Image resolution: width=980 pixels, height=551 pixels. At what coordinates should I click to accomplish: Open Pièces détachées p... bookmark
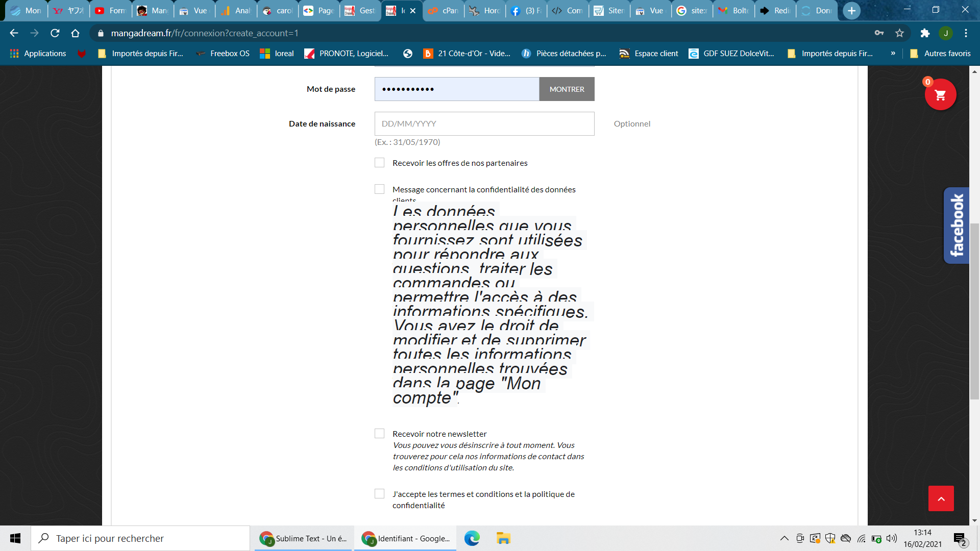564,54
